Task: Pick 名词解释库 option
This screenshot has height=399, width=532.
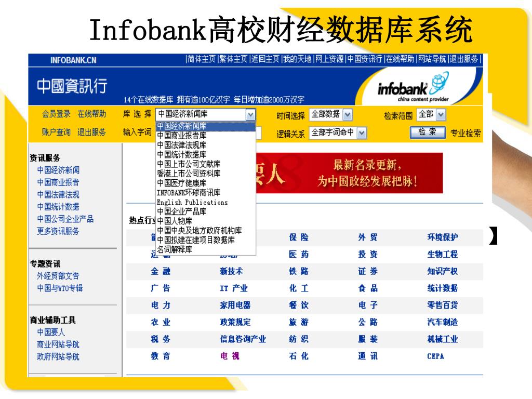Action: [206, 250]
